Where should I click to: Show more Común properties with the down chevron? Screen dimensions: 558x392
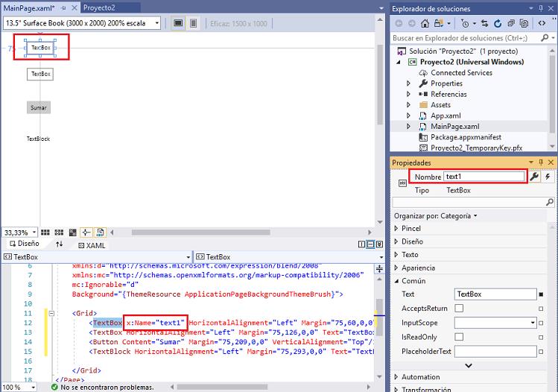point(469,365)
